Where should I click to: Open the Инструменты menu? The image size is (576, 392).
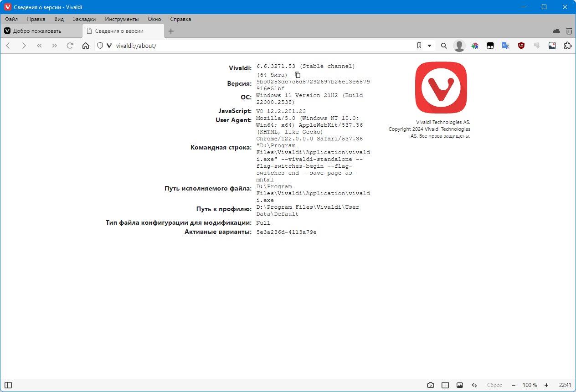pyautogui.click(x=122, y=19)
